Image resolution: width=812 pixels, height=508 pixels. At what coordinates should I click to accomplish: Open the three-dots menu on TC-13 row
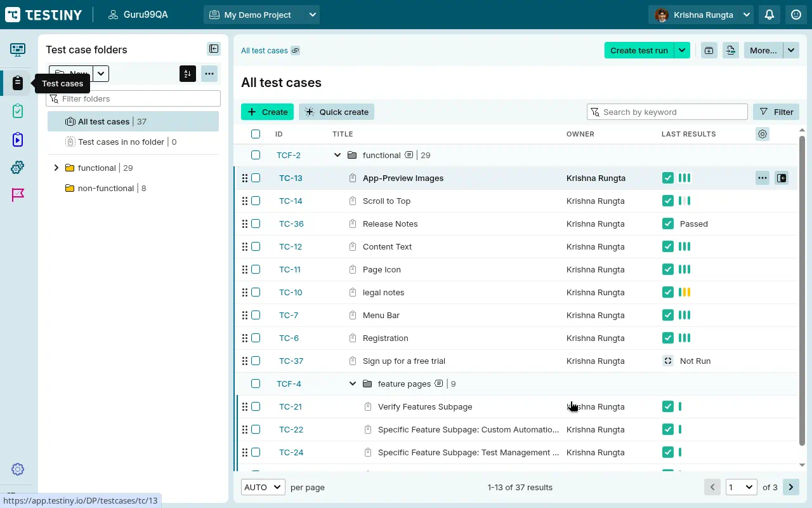tap(763, 178)
